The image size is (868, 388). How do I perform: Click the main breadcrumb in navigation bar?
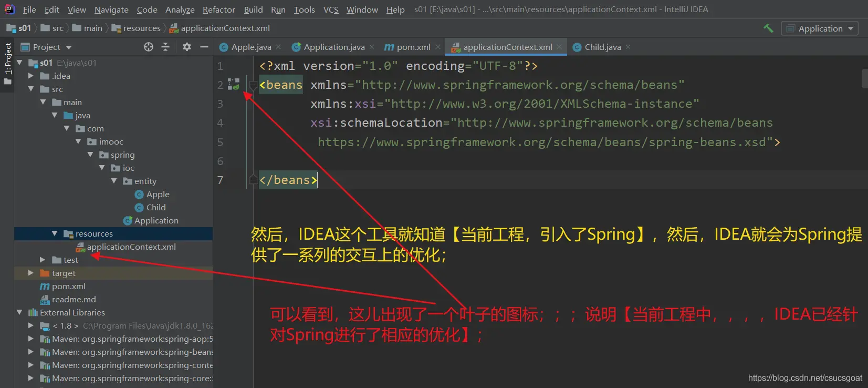pyautogui.click(x=87, y=28)
